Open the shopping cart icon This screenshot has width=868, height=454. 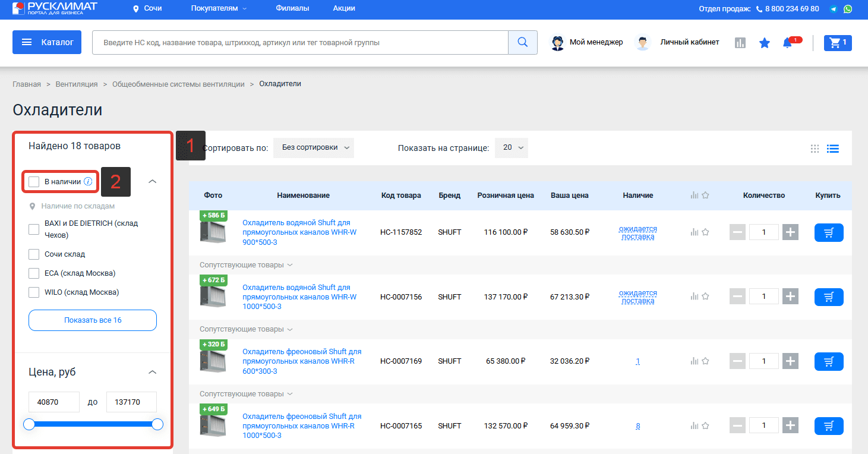[838, 43]
